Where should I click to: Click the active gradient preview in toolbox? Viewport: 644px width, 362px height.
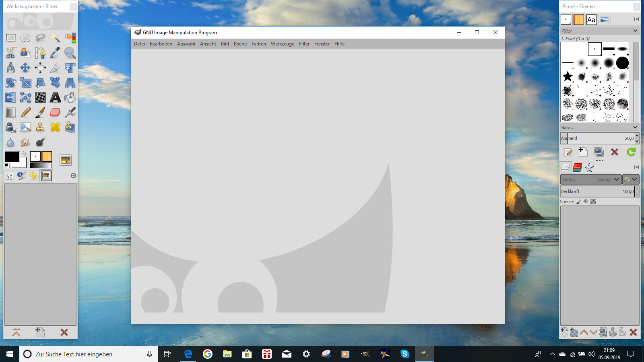[x=41, y=165]
